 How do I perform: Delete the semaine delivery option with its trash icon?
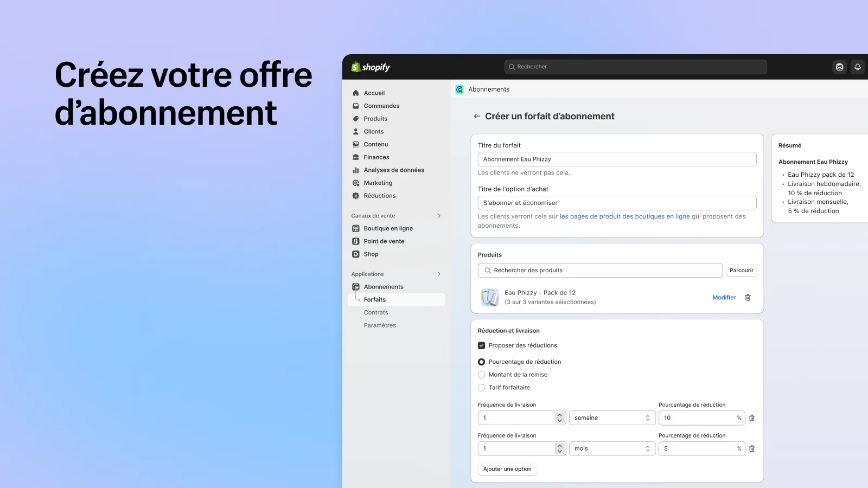pos(752,418)
